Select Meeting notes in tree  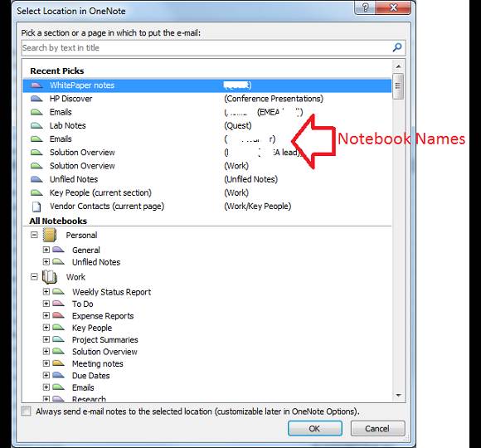pos(98,363)
